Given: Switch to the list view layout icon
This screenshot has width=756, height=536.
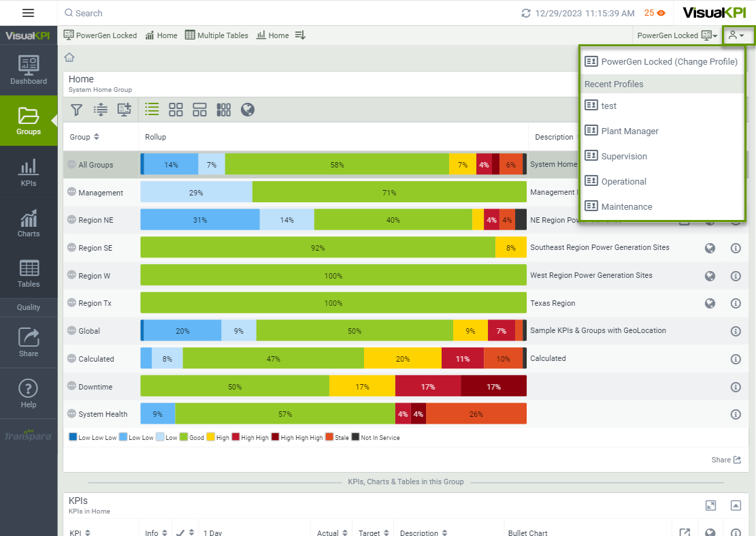Looking at the screenshot, I should click(152, 110).
